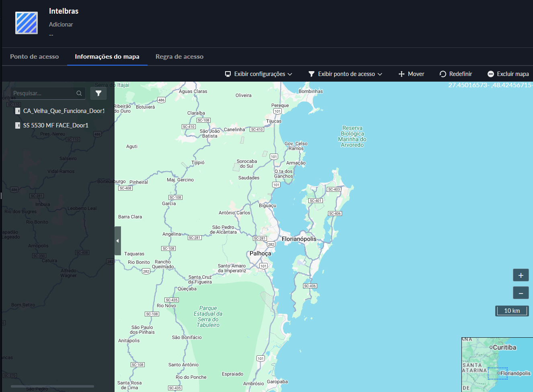Viewport: 533px width, 392px height.
Task: Click the funnel filter button in sidebar
Action: coord(98,93)
